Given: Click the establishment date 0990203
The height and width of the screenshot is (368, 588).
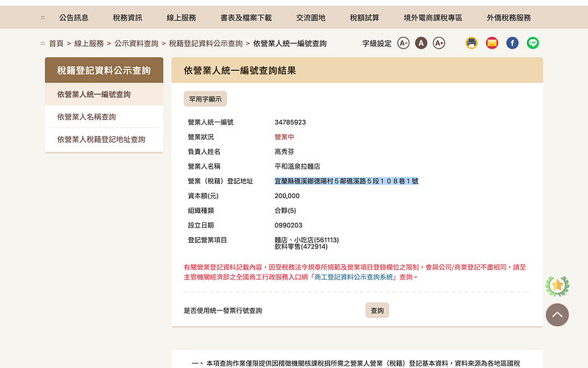Looking at the screenshot, I should (288, 225).
